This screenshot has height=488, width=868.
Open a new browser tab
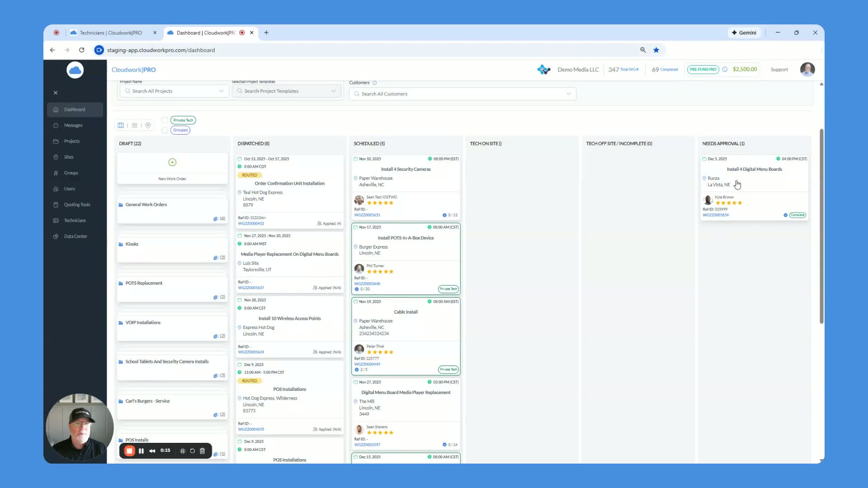pos(266,33)
